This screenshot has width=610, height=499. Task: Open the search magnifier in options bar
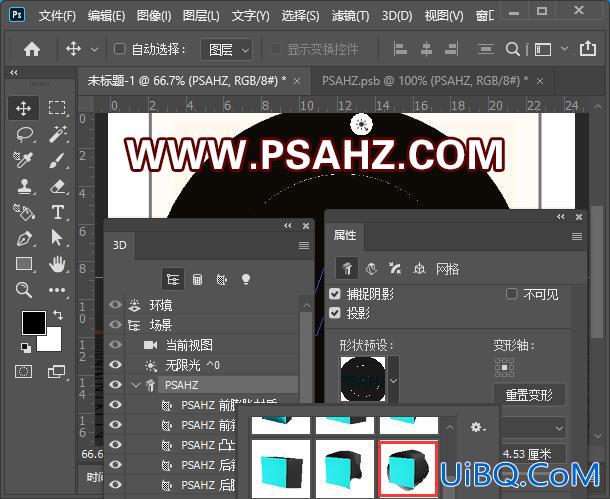pos(512,49)
